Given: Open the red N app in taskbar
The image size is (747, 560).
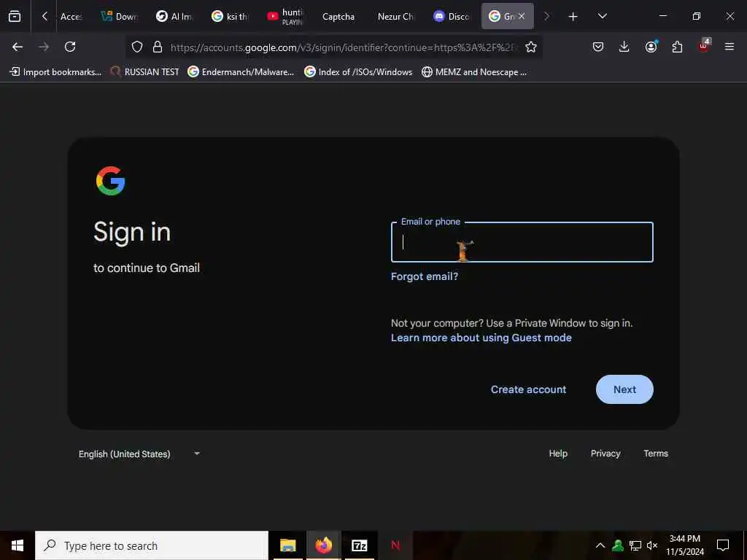Looking at the screenshot, I should tap(395, 545).
